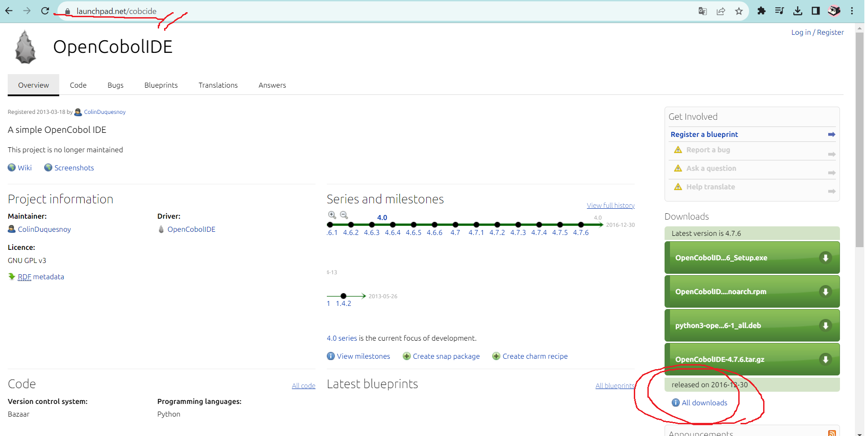The width and height of the screenshot is (868, 436).
Task: Open the RDF metadata link
Action: (x=41, y=277)
